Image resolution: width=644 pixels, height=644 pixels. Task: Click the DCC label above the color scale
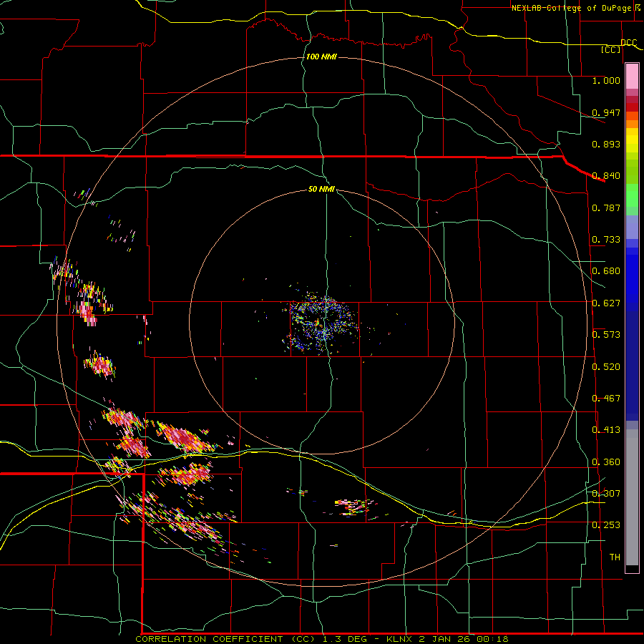pos(628,42)
